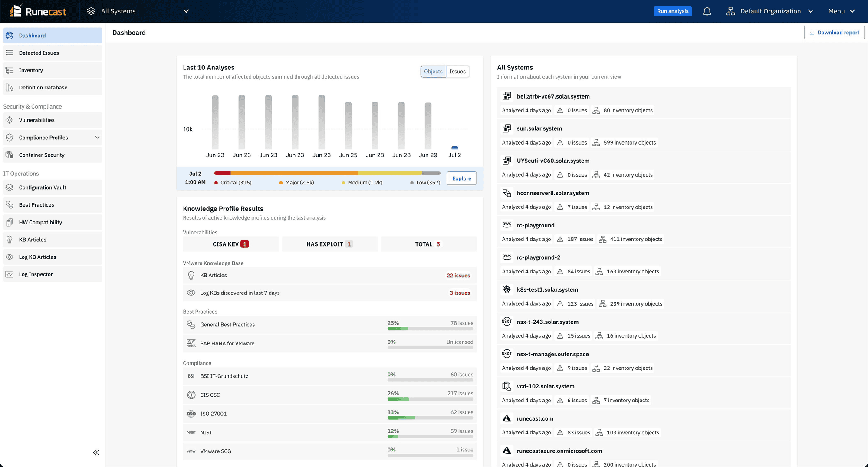
Task: Click the Configuration Vault layers icon
Action: tap(10, 187)
